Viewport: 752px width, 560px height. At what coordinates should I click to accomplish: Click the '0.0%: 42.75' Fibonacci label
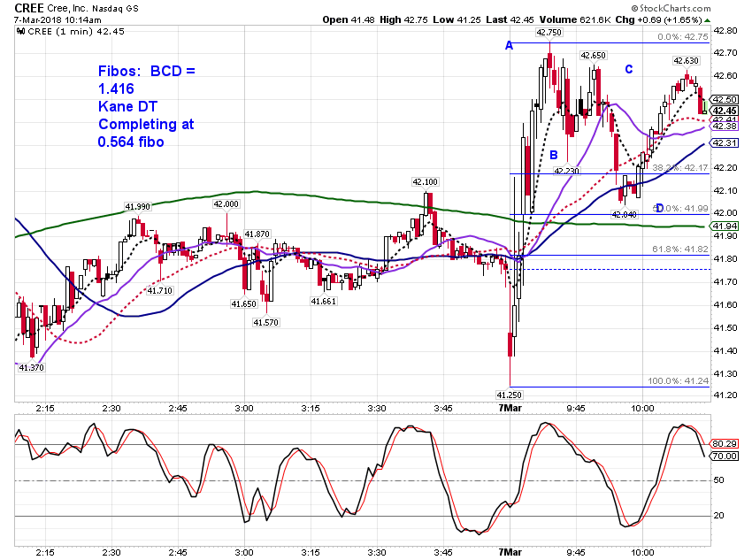683,37
